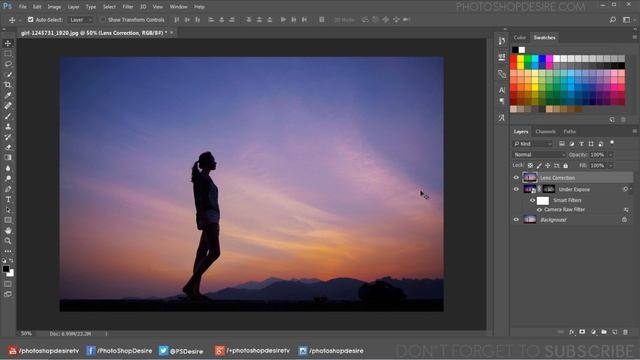Select the Crop tool
The height and width of the screenshot is (360, 640).
click(8, 85)
